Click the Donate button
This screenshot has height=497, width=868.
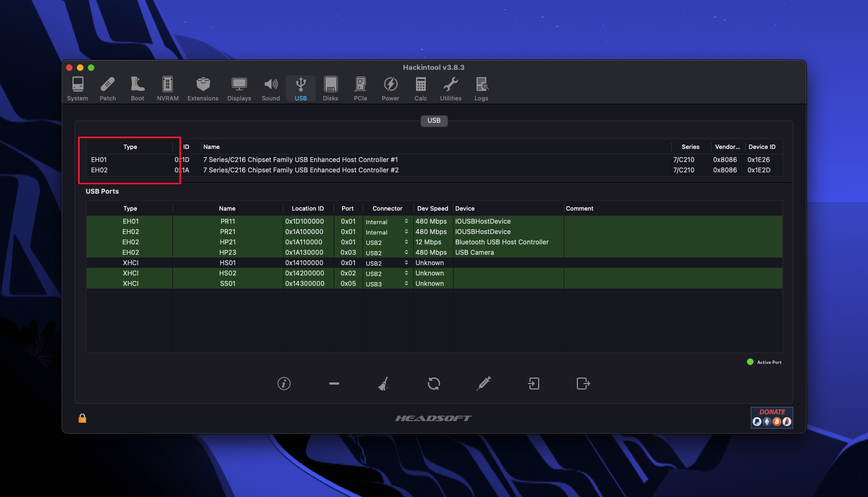click(771, 418)
